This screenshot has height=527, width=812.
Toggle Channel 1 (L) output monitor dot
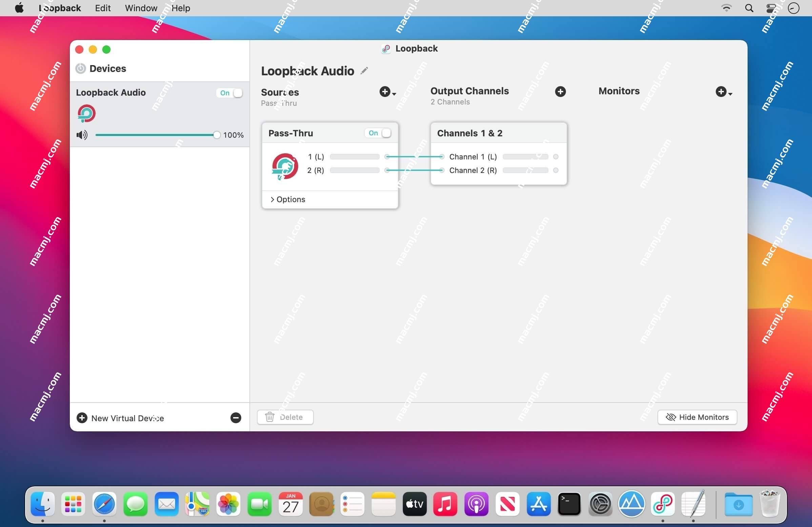tap(554, 156)
